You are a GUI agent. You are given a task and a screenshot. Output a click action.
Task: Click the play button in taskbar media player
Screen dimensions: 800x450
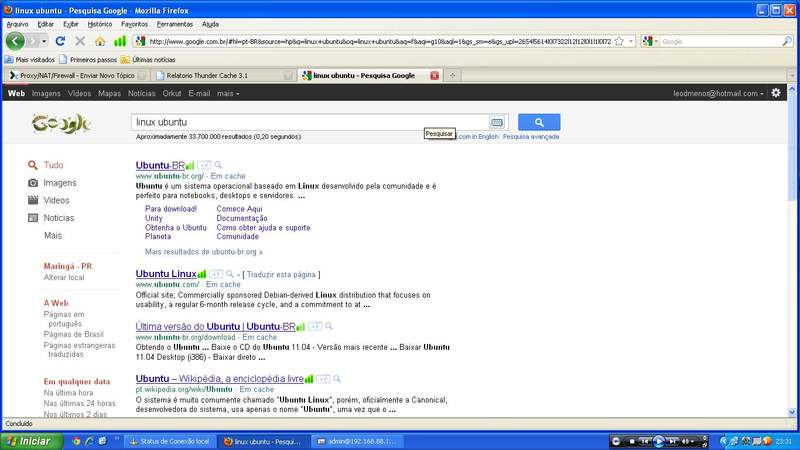point(659,441)
